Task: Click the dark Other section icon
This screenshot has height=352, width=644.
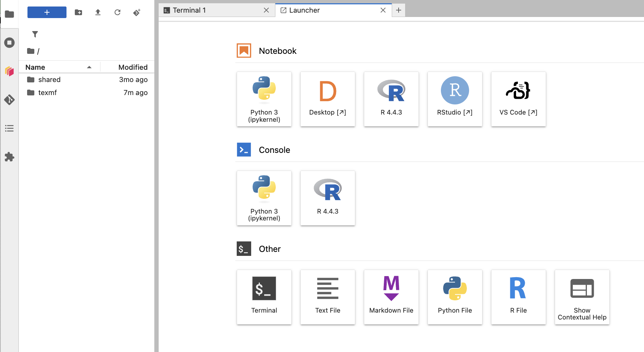Action: [244, 249]
